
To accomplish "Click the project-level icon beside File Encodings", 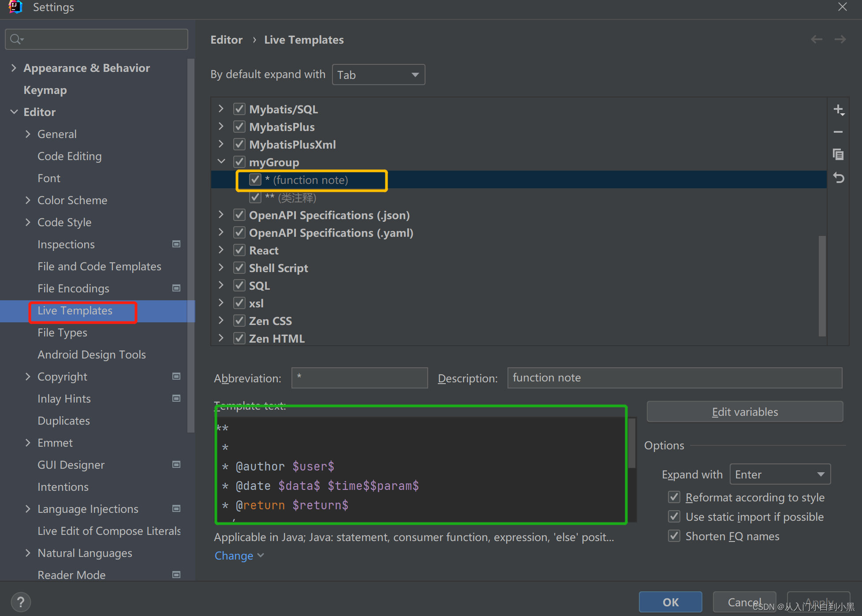I will (x=176, y=288).
